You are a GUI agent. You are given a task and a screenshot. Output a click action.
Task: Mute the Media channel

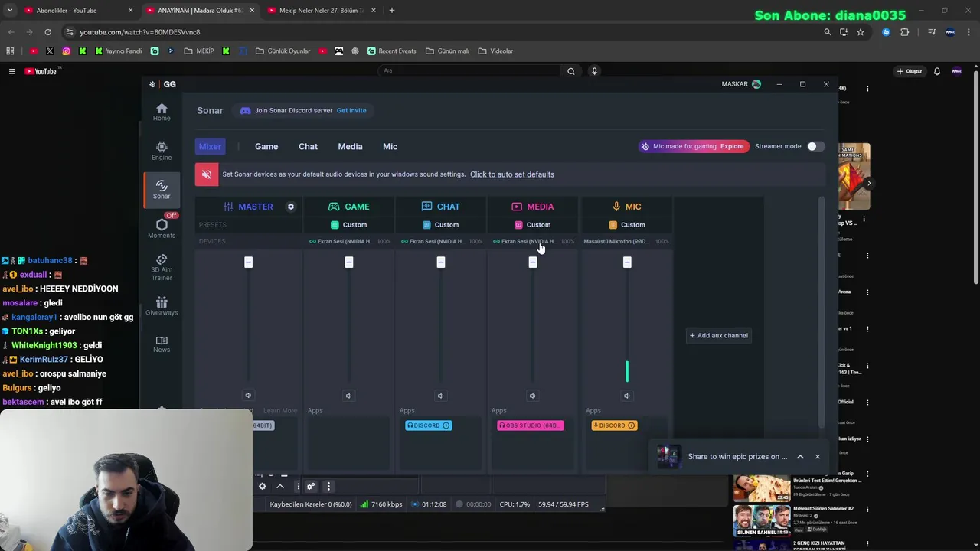coord(532,396)
